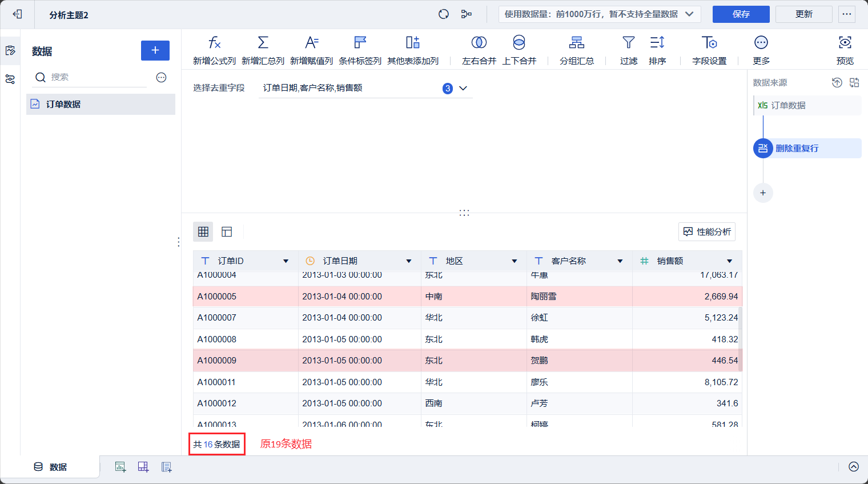Image resolution: width=868 pixels, height=484 pixels.
Task: Open the data lineage icon in header
Action: (x=467, y=14)
